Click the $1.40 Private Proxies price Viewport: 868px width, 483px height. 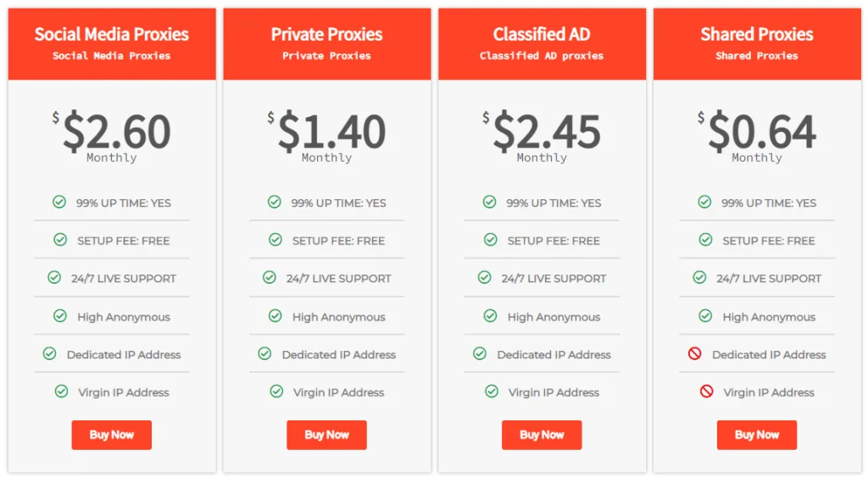[x=331, y=131]
